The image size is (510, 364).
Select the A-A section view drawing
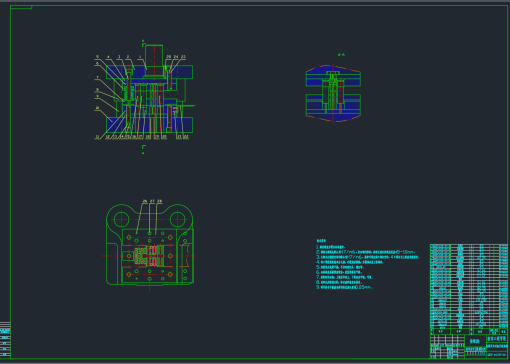[333, 93]
